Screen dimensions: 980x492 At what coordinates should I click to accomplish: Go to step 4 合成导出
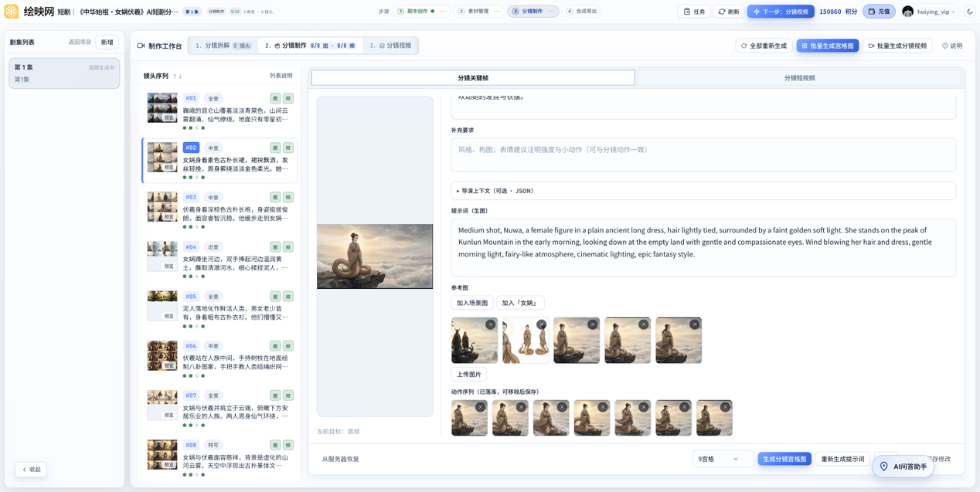581,12
